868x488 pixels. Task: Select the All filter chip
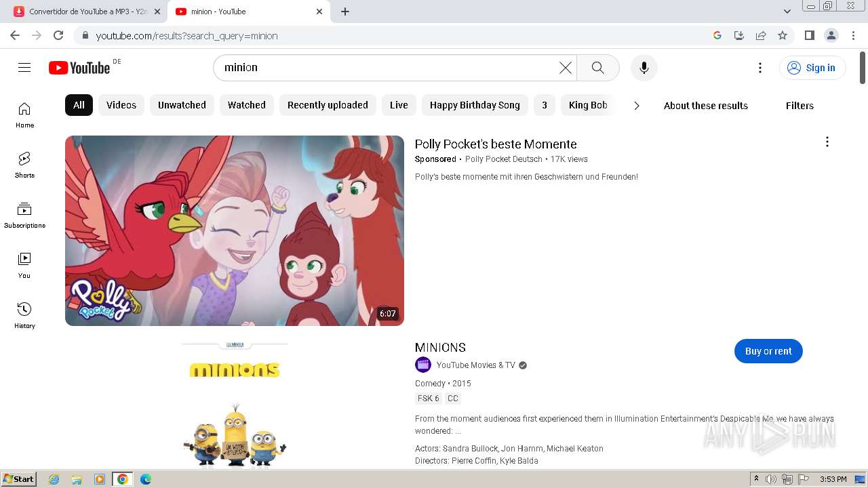coord(79,105)
